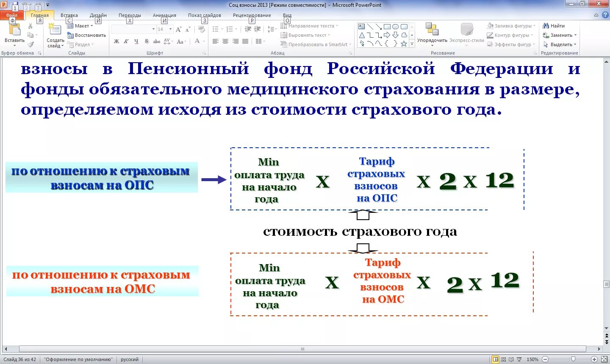The height and width of the screenshot is (364, 610).
Task: Toggle bold (Ж) formatting
Action: (116, 41)
